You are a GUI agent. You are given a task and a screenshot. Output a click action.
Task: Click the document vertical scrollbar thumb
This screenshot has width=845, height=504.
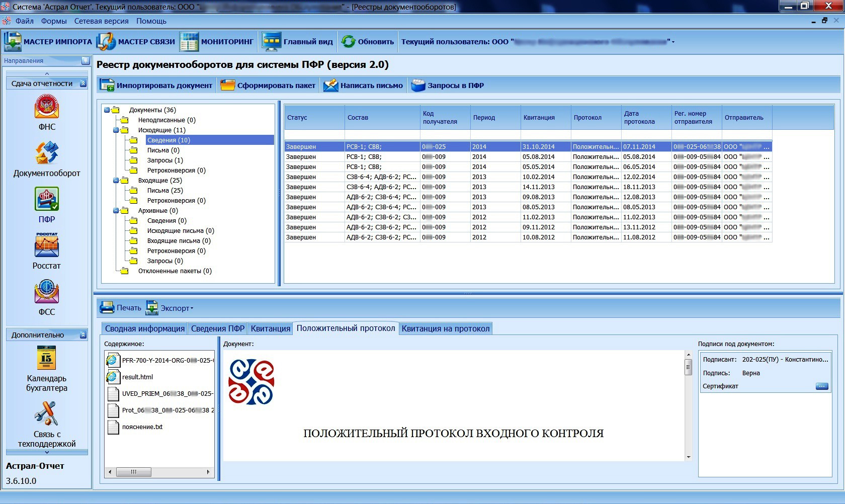(x=689, y=368)
